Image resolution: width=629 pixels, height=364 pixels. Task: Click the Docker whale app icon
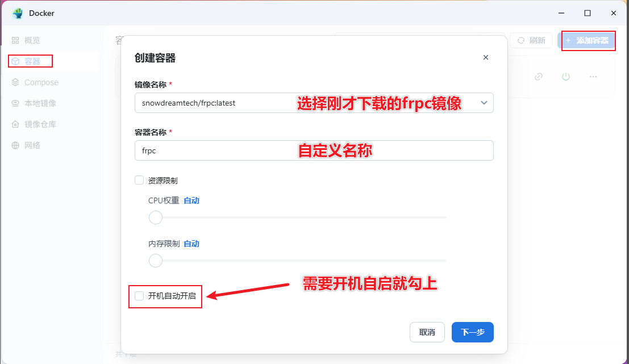[x=18, y=13]
